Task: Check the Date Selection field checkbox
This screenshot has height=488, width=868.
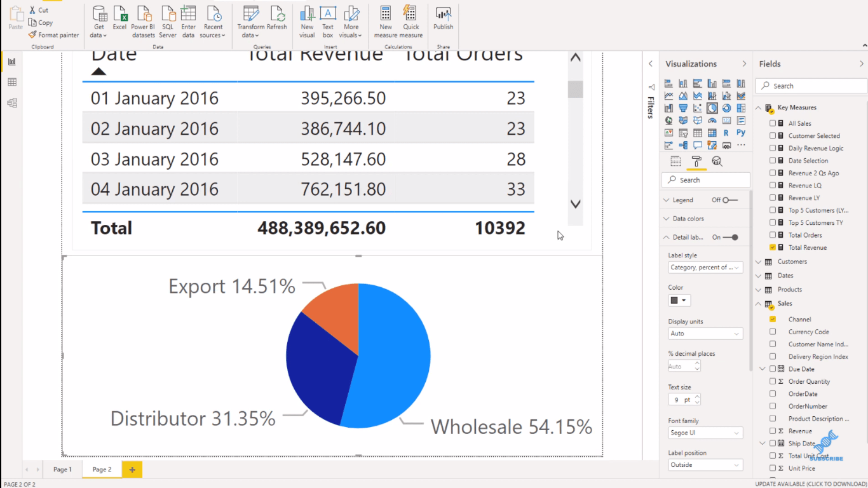Action: (773, 161)
